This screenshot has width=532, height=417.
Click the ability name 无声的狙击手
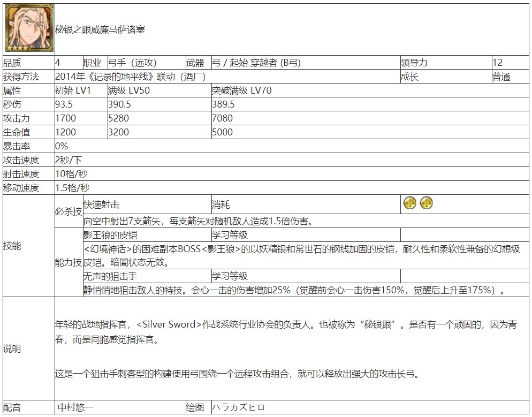click(x=111, y=276)
